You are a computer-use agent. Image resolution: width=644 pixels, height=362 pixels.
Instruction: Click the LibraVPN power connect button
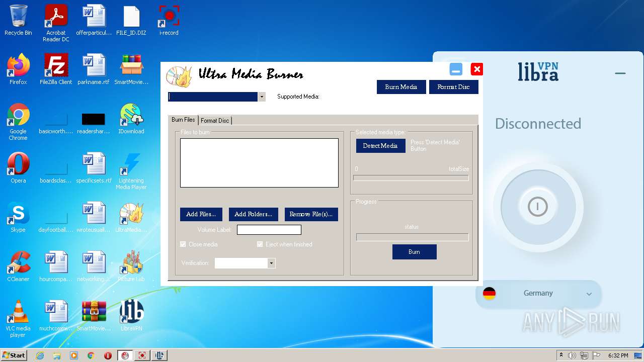point(537,207)
